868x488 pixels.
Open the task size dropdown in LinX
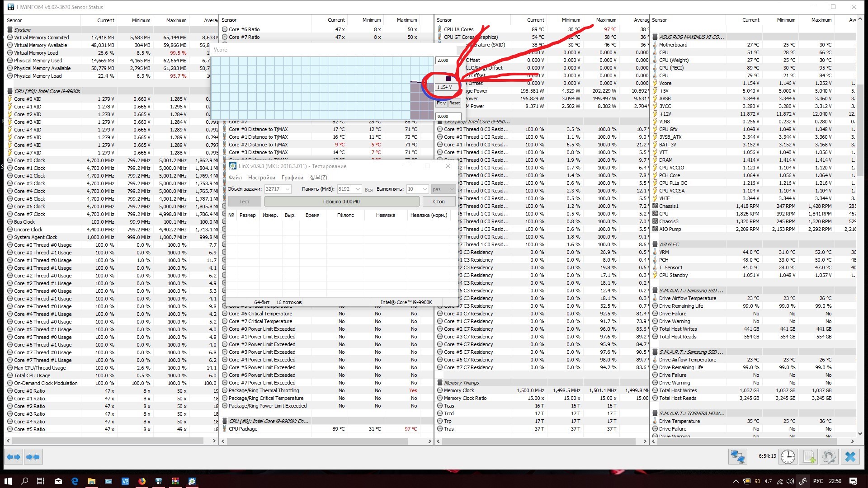click(x=288, y=189)
